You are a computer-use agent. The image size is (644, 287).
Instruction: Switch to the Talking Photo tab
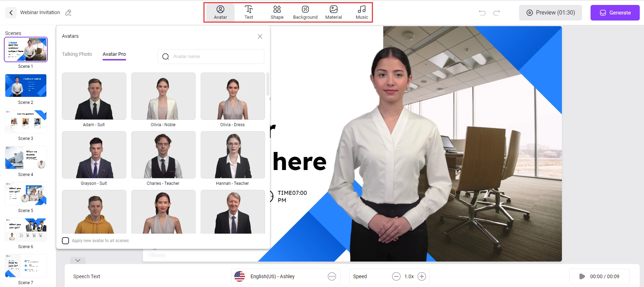pyautogui.click(x=77, y=54)
